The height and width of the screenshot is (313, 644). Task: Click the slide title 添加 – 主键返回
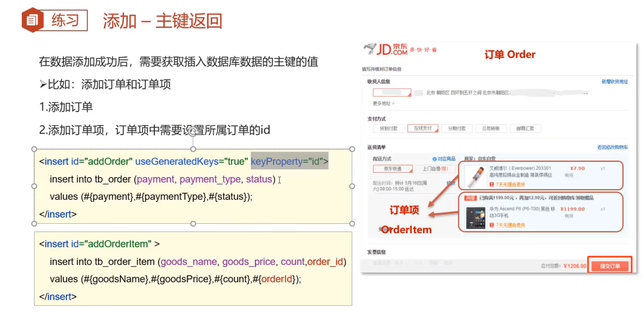[x=162, y=21]
